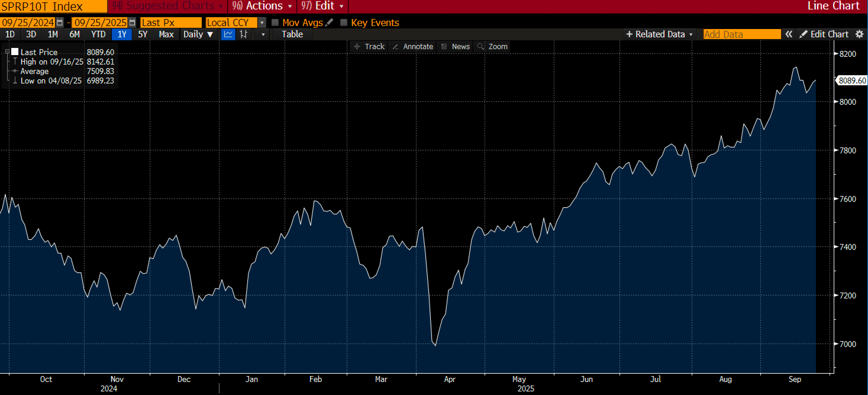The width and height of the screenshot is (868, 395).
Task: Switch to the bar (OHLC) chart icon
Action: tap(243, 34)
